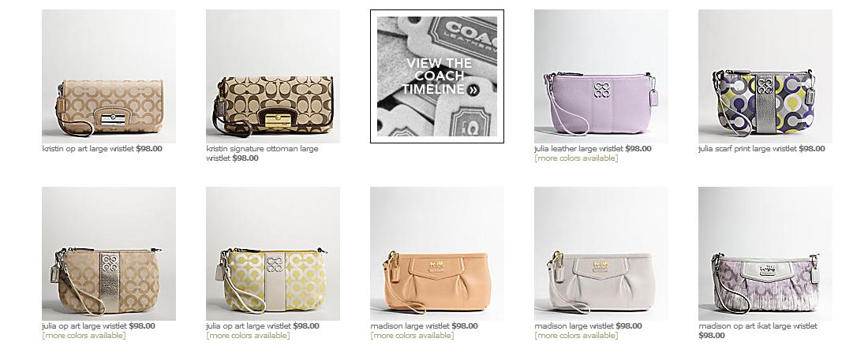Image resolution: width=868 pixels, height=357 pixels.
Task: Open the grey madison large wristlet image
Action: coord(600,254)
